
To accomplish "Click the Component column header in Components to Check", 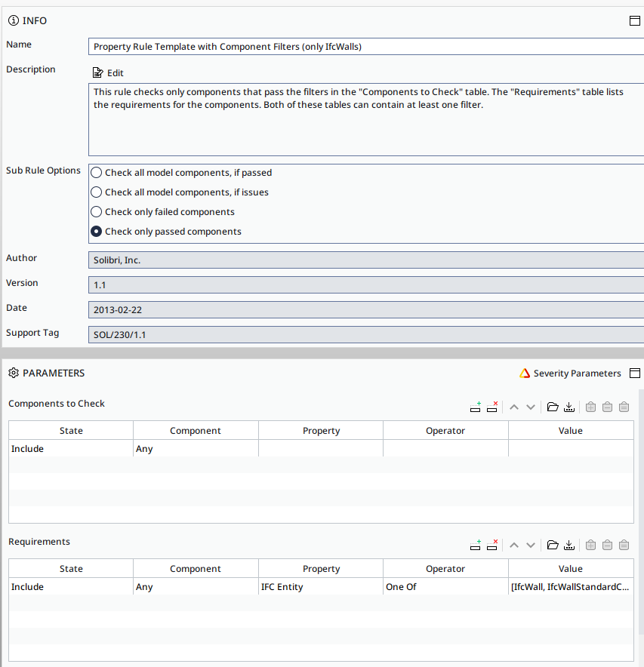I will tap(196, 431).
